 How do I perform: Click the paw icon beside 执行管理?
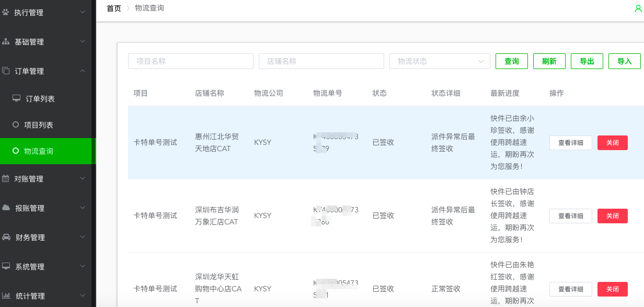(x=6, y=12)
